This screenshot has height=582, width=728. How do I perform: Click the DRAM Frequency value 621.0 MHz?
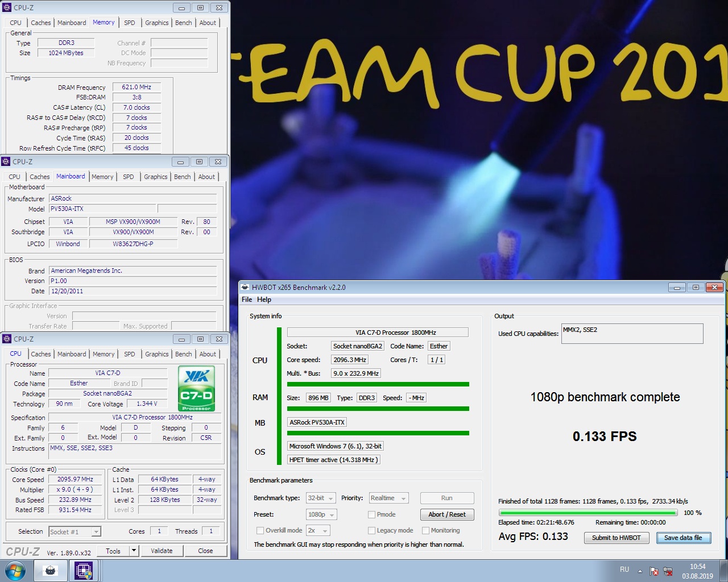click(136, 87)
